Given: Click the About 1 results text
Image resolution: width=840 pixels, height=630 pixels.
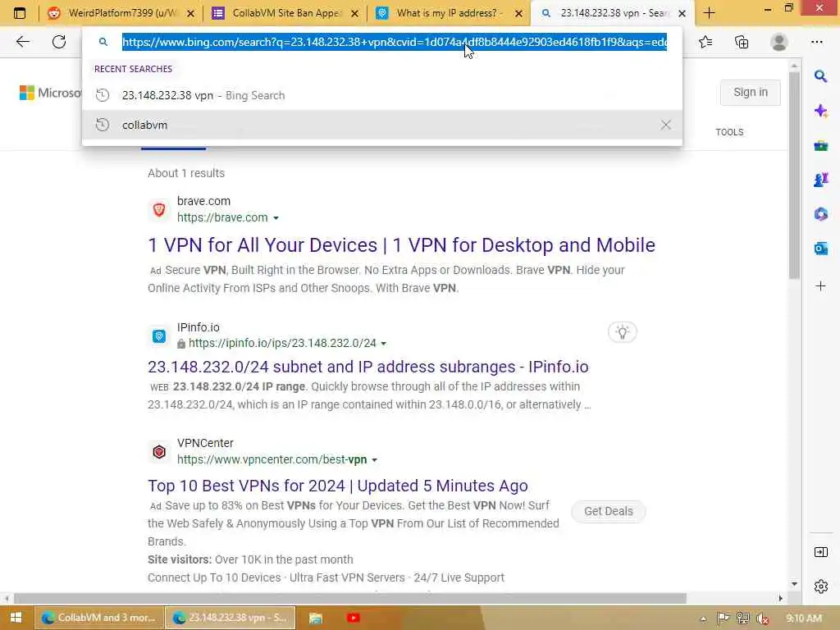Looking at the screenshot, I should click(186, 173).
